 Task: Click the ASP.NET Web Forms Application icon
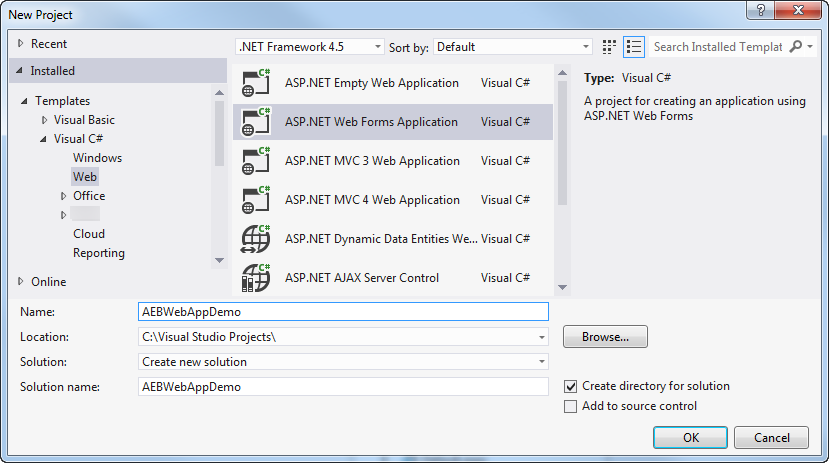tap(256, 122)
